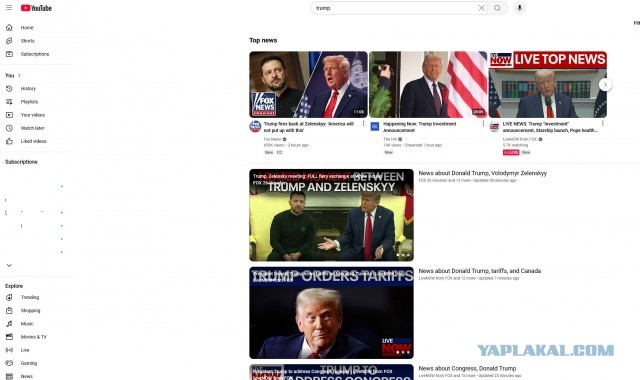Click the Subscriptions icon in the sidebar

[9, 54]
